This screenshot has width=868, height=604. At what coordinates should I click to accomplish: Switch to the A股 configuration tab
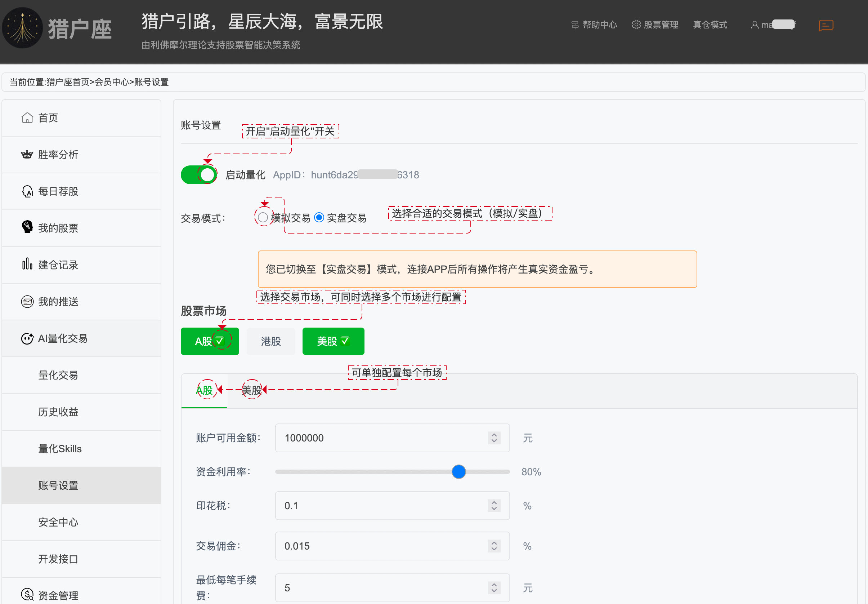point(204,391)
